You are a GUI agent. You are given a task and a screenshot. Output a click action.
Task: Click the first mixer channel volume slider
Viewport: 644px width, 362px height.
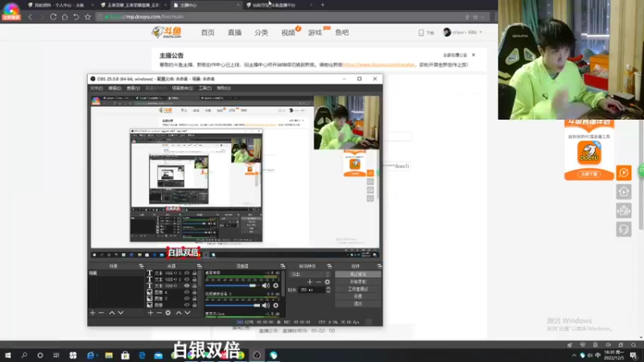point(233,286)
